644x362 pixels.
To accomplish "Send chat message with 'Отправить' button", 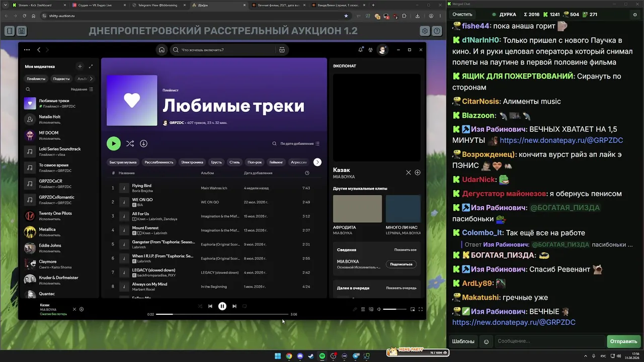I will 623,341.
